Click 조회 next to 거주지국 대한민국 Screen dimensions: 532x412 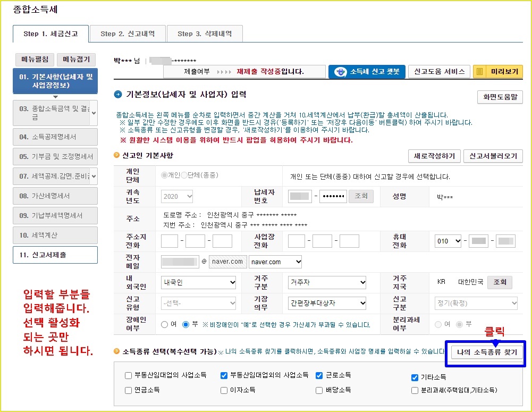pos(500,282)
